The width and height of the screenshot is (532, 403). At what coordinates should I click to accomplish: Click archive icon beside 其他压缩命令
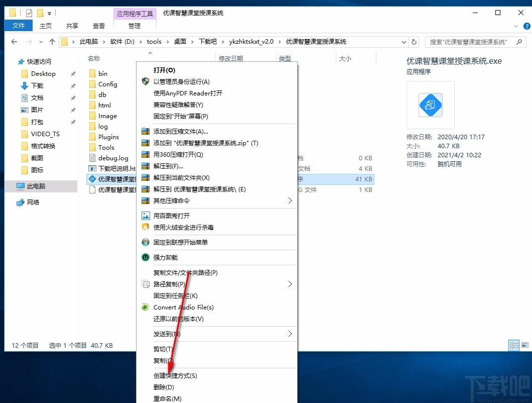146,200
